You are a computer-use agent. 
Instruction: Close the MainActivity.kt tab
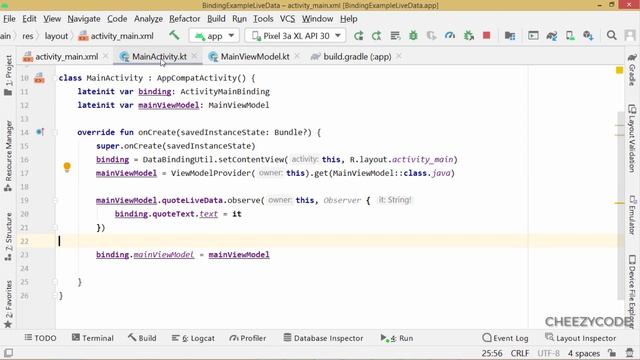click(x=194, y=56)
